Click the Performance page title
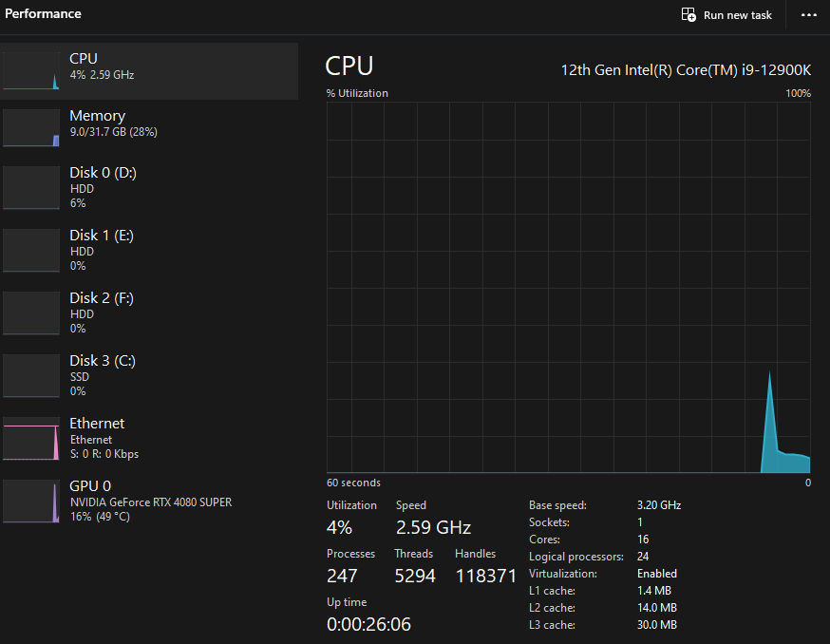The height and width of the screenshot is (644, 830). point(42,13)
